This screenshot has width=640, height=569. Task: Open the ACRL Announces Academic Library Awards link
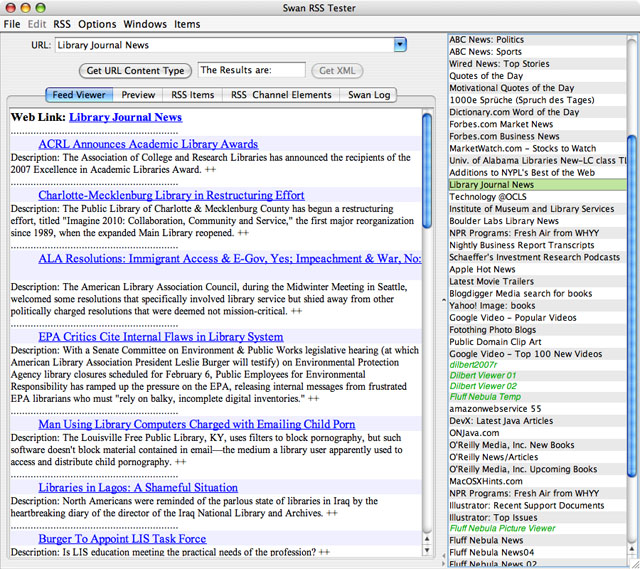148,144
